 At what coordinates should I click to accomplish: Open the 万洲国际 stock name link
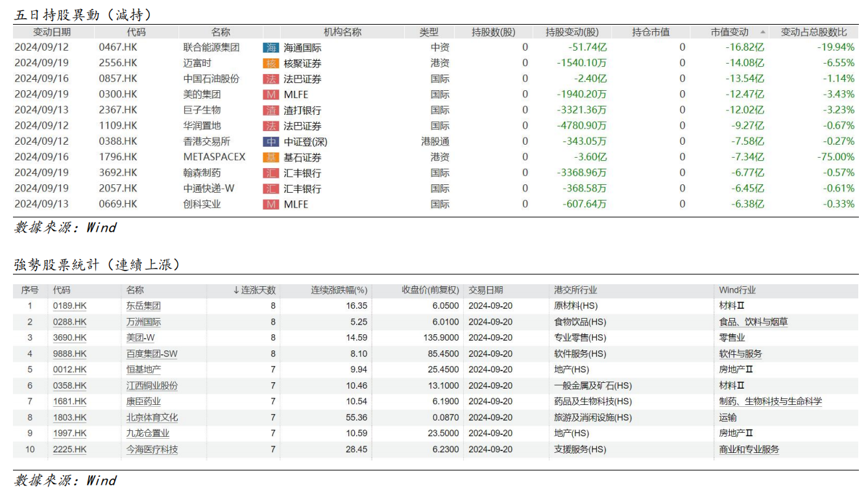143,322
